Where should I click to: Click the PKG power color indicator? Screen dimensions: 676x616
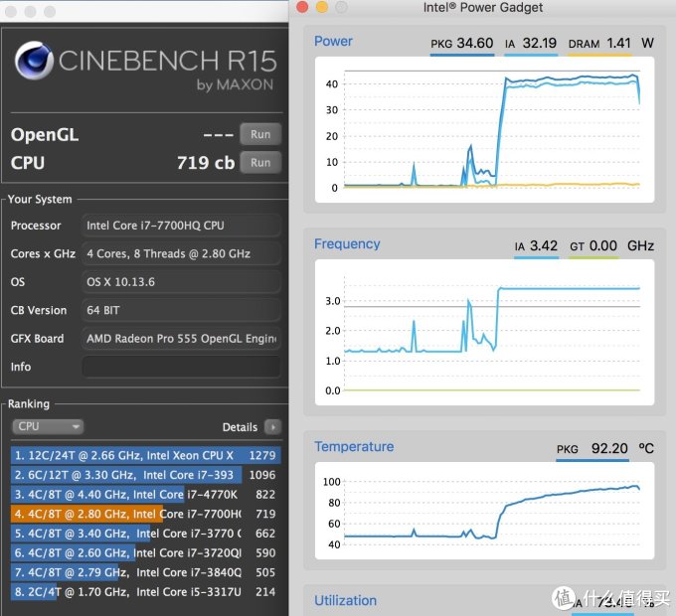pos(462,54)
